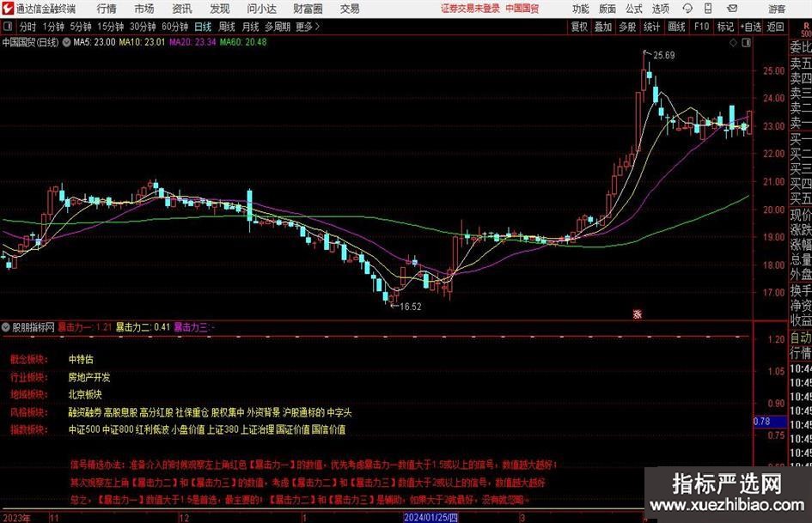This screenshot has width=812, height=523.
Task: Click the MA10: 23.01 indicator value
Action: 142,42
